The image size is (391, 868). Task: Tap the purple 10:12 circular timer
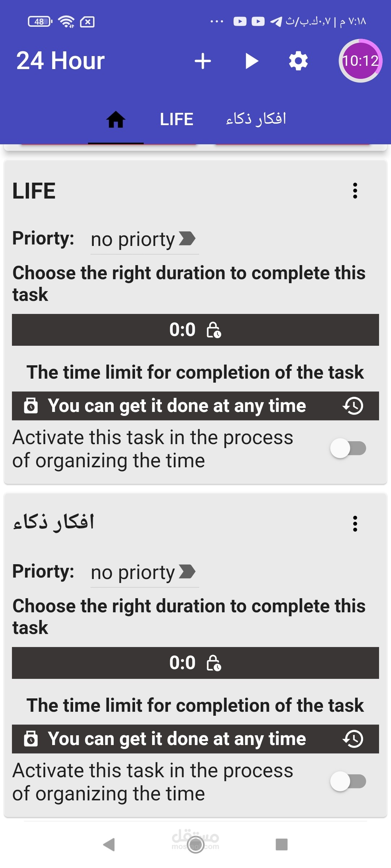pos(360,61)
